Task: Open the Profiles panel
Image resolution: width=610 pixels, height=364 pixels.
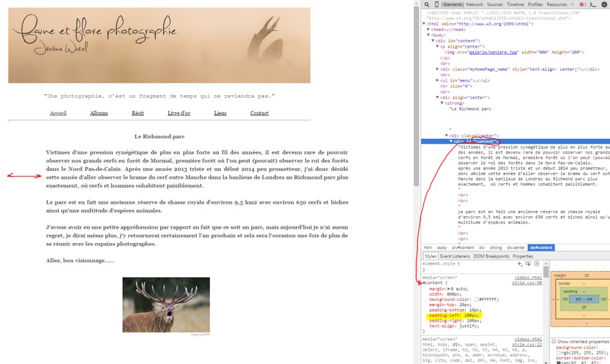Action: [536, 4]
